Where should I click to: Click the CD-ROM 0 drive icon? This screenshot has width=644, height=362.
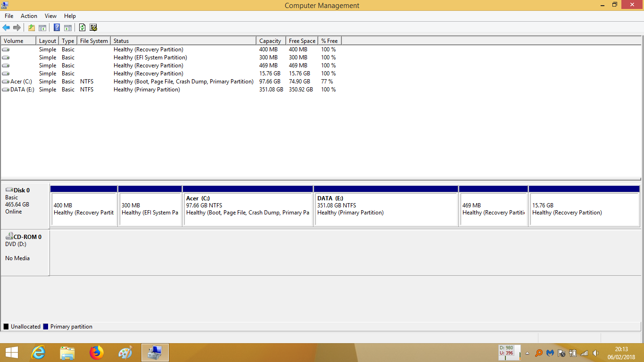click(x=9, y=237)
